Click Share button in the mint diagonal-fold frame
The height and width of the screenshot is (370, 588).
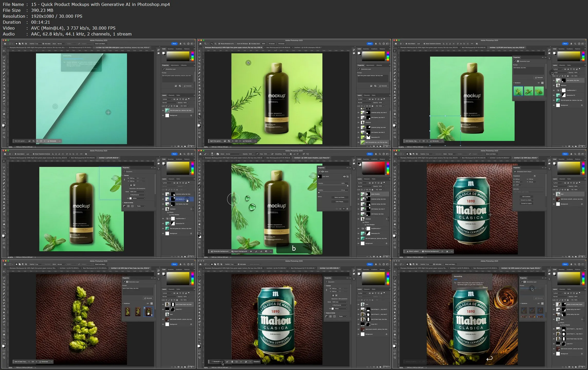(x=174, y=44)
